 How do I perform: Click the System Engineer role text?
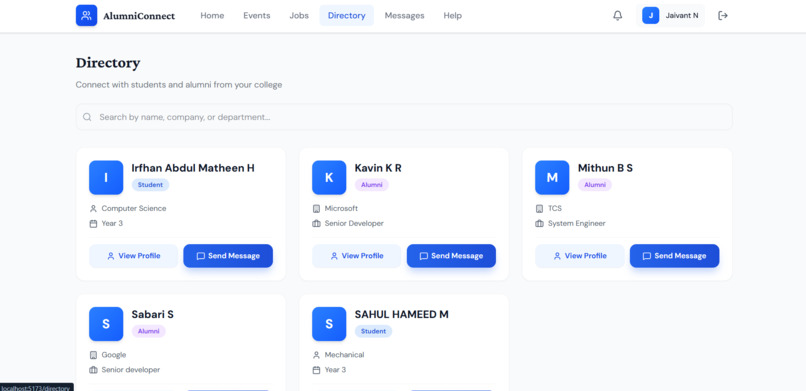576,224
